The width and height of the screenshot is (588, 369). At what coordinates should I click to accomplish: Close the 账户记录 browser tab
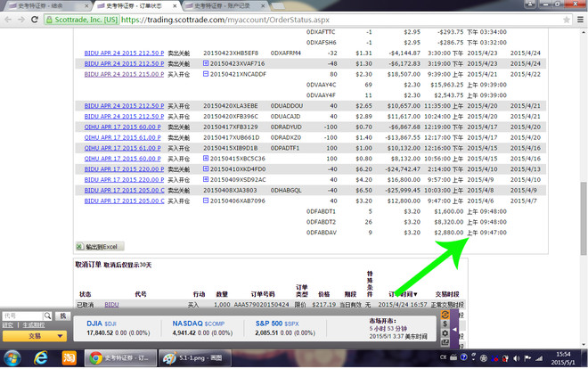263,6
